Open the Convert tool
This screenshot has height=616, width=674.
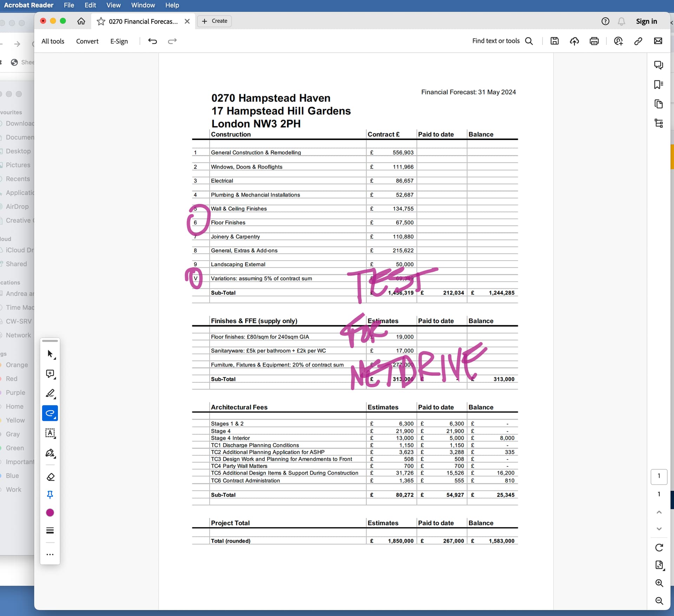[x=87, y=41]
